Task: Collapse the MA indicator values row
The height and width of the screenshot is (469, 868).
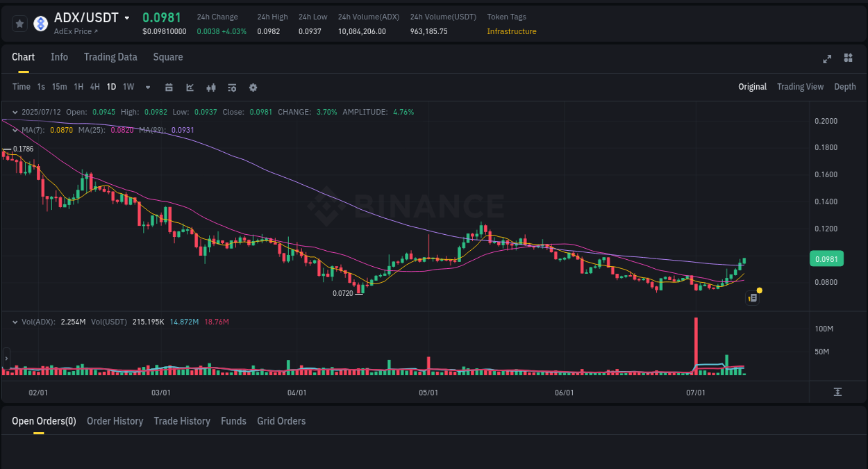Action: pyautogui.click(x=15, y=131)
